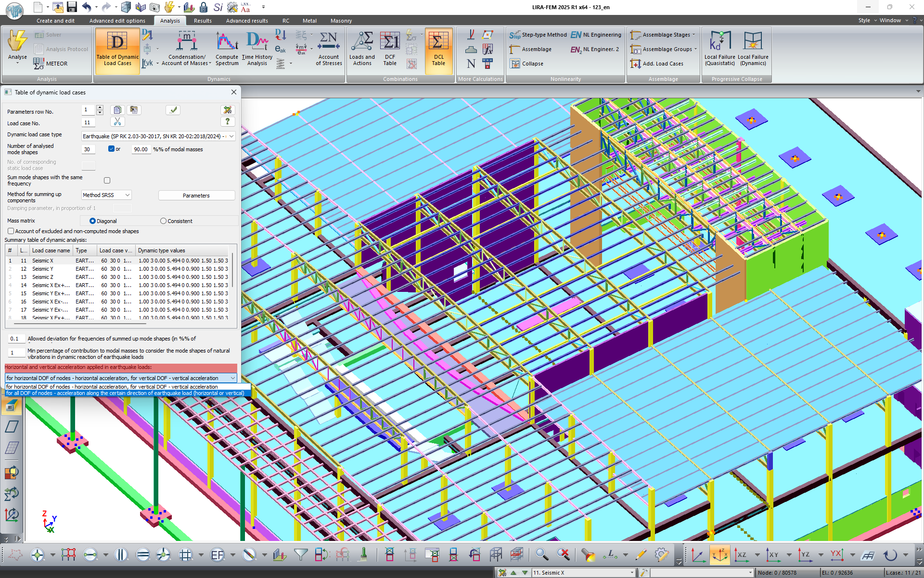Enable summing mode shapes with same frequency
The width and height of the screenshot is (924, 578).
(107, 180)
